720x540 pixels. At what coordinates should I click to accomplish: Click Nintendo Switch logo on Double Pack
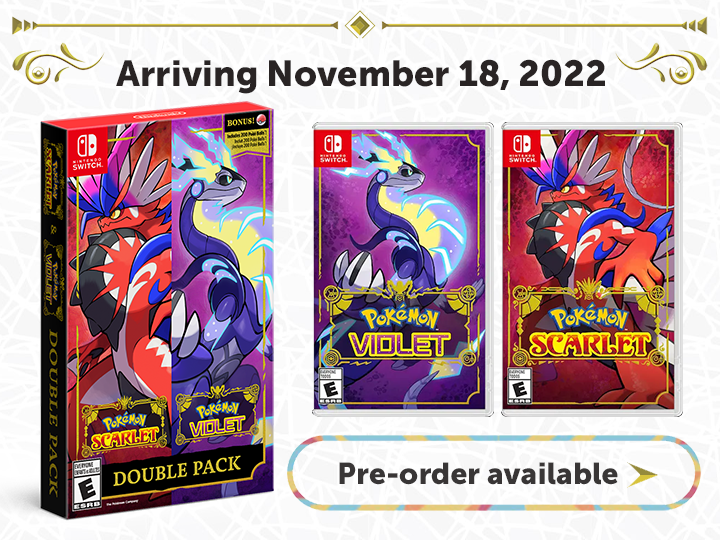point(87,150)
